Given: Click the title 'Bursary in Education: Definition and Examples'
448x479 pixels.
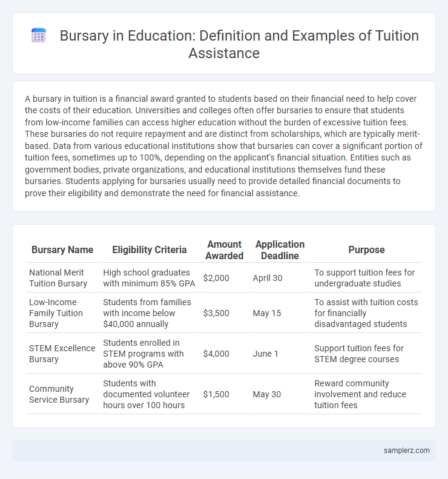Looking at the screenshot, I should point(239,44).
